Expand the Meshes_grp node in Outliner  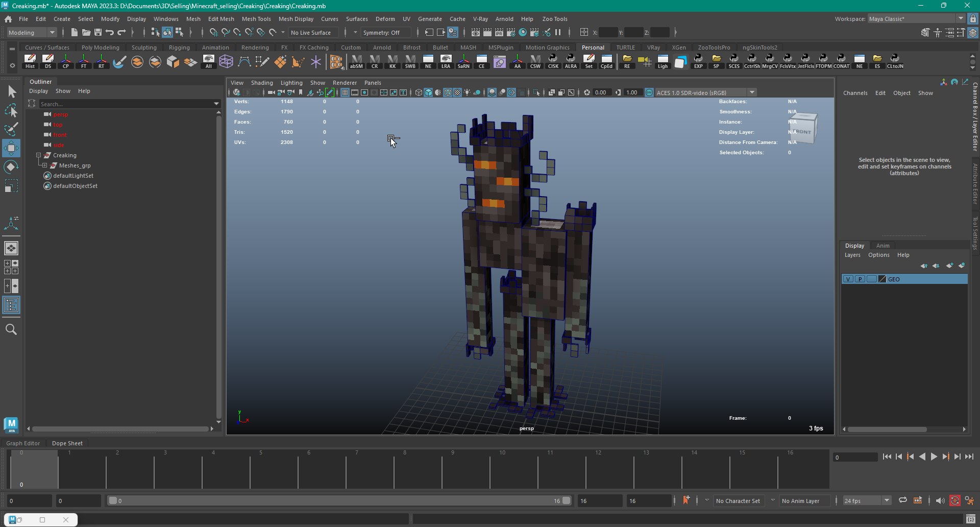[x=44, y=165]
